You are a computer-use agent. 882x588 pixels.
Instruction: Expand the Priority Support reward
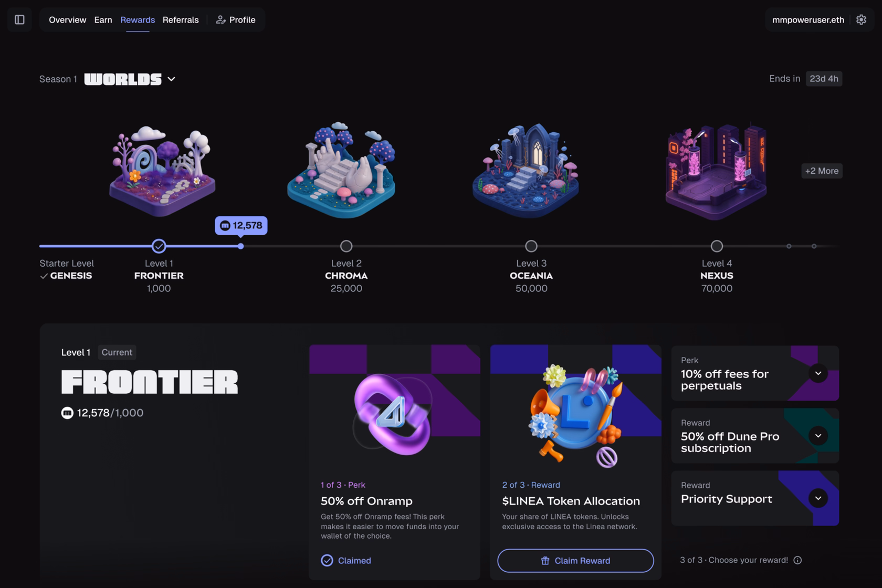pyautogui.click(x=818, y=498)
